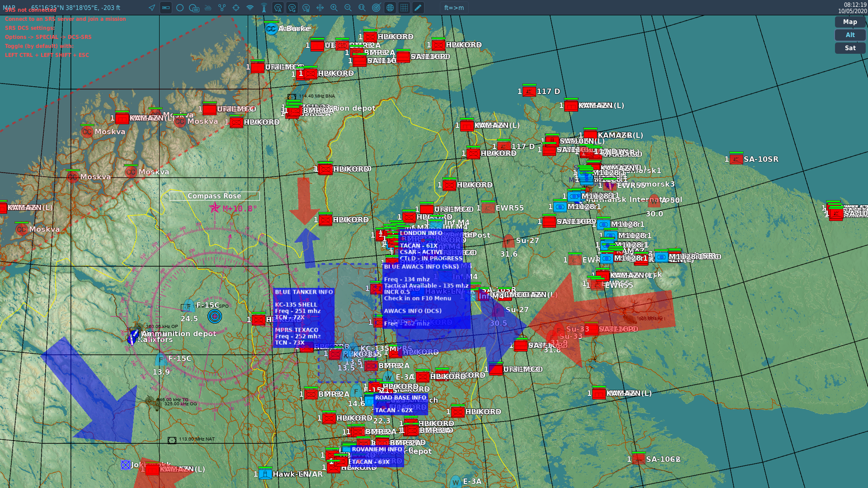Click the LONDON INFO label
Viewport: 868px width, 488px height.
pyautogui.click(x=421, y=233)
